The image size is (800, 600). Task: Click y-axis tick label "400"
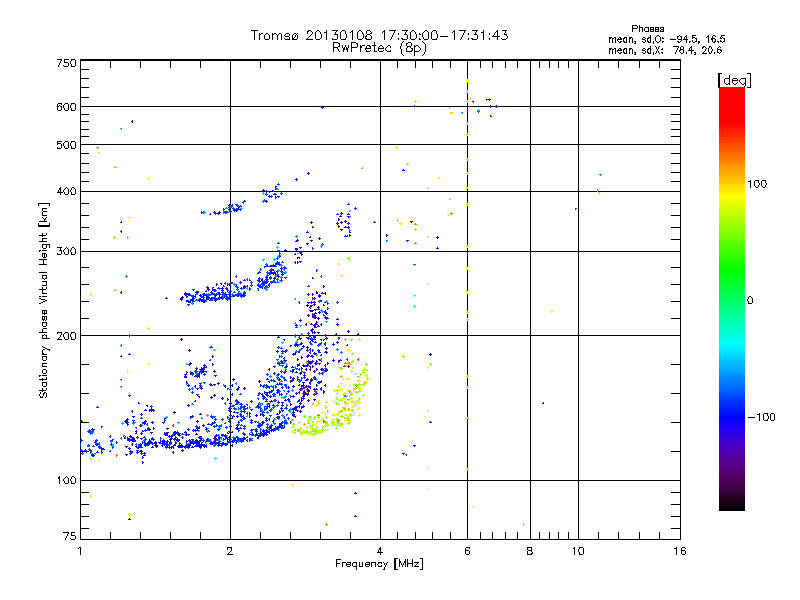coord(66,192)
